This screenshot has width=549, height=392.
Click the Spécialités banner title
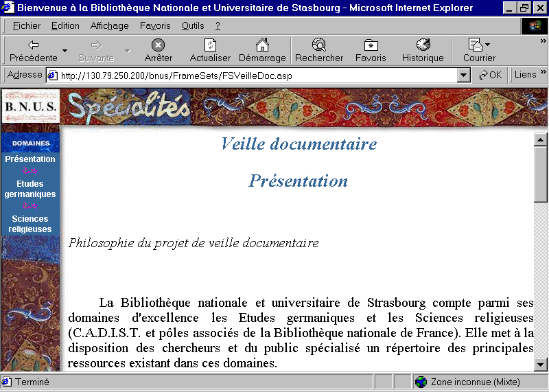click(129, 106)
